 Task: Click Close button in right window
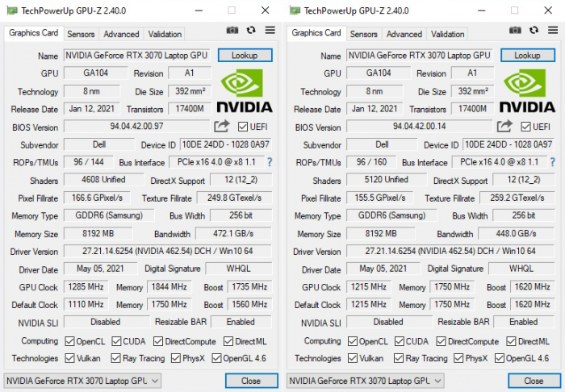point(534,381)
